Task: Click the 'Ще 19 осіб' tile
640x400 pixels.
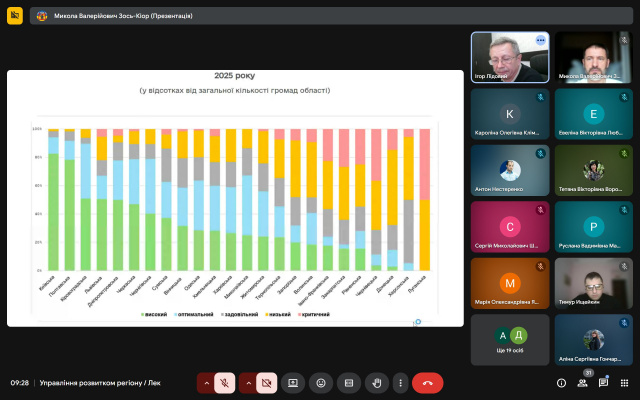Action: tap(510, 340)
